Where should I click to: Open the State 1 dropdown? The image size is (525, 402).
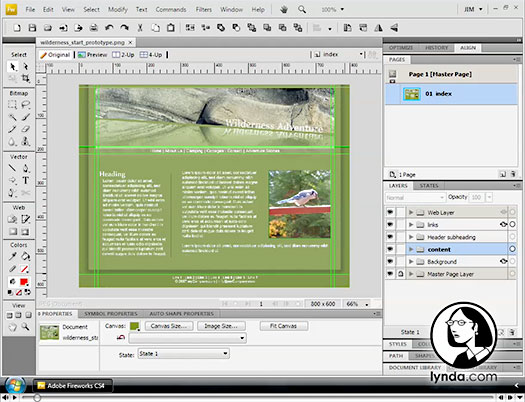(x=183, y=353)
